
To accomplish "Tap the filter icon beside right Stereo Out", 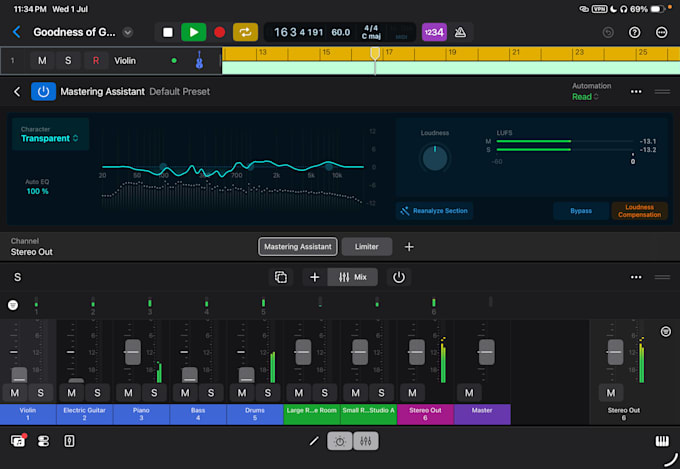I will click(x=666, y=332).
